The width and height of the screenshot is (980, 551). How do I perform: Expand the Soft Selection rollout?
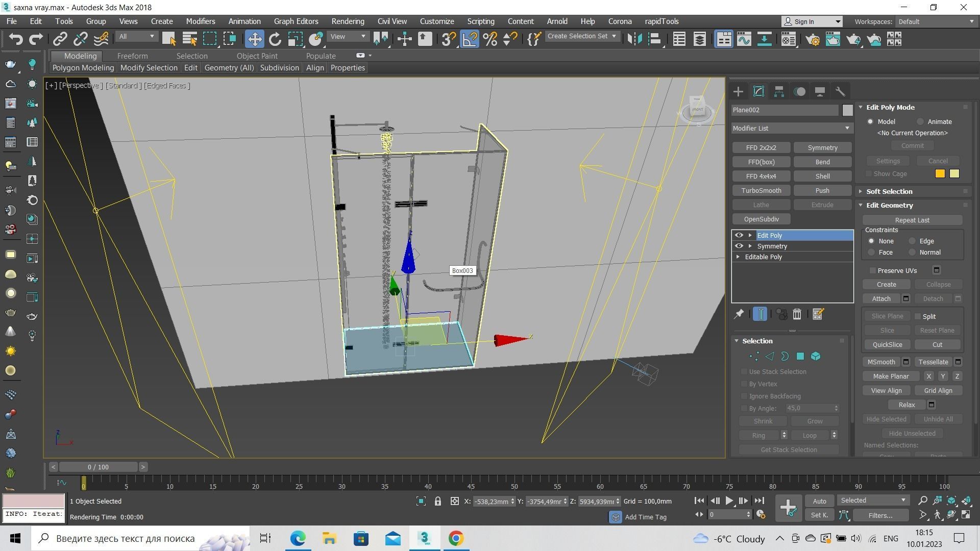tap(861, 191)
